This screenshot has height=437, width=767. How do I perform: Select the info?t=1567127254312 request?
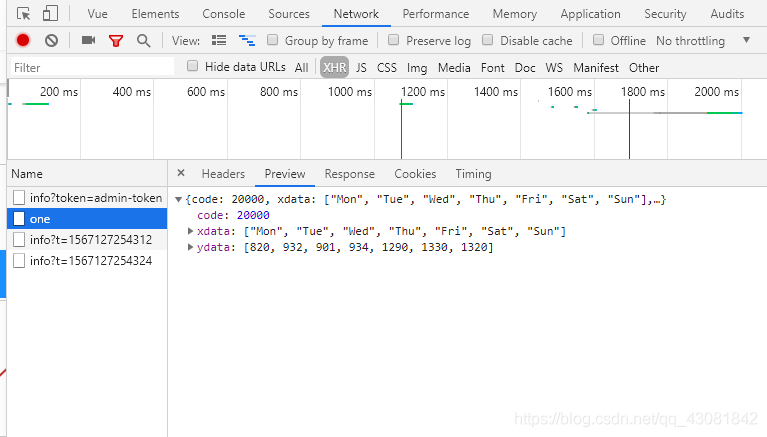pos(87,240)
